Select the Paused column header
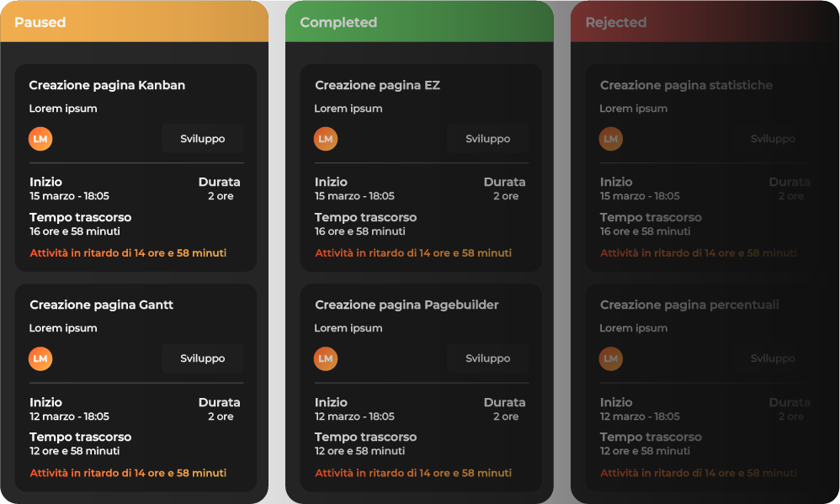 [134, 22]
